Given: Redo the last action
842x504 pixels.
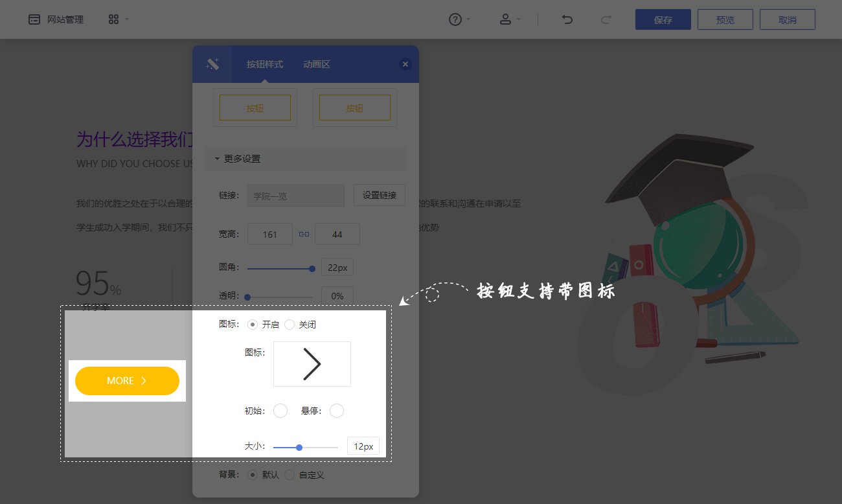Looking at the screenshot, I should click(606, 19).
